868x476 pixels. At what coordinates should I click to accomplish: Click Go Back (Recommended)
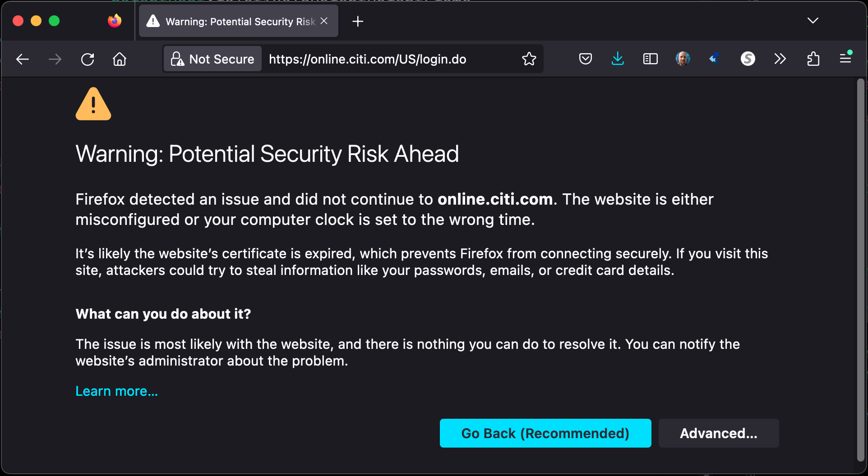545,433
